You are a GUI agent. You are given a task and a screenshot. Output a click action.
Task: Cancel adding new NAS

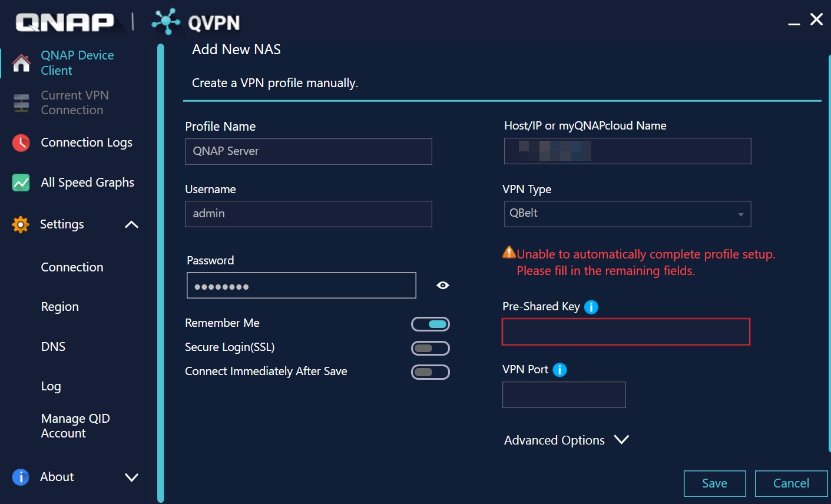click(791, 483)
